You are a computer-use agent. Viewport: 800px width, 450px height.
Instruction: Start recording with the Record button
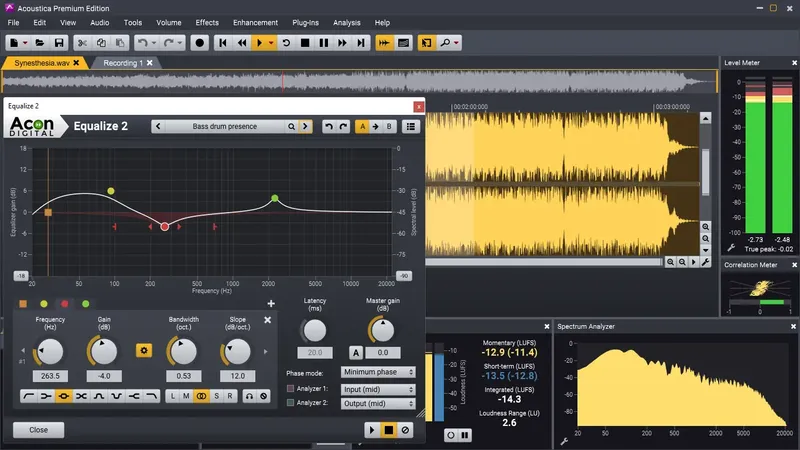(x=199, y=43)
